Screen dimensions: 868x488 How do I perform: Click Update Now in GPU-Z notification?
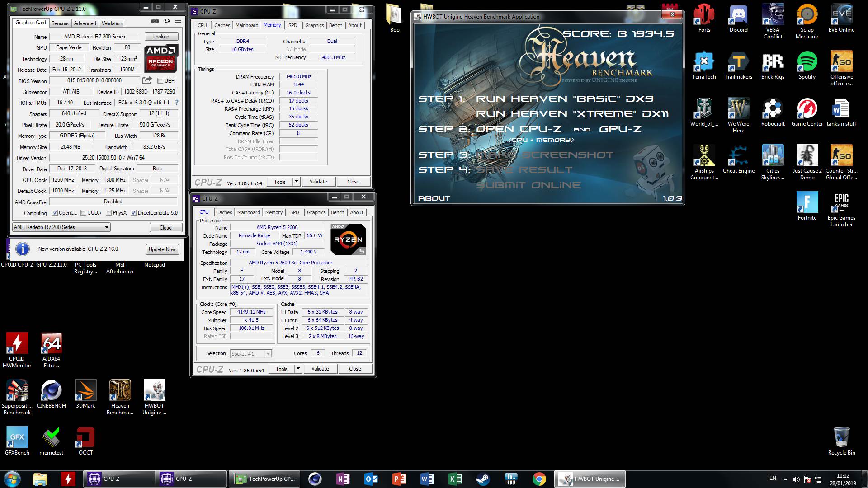click(162, 249)
